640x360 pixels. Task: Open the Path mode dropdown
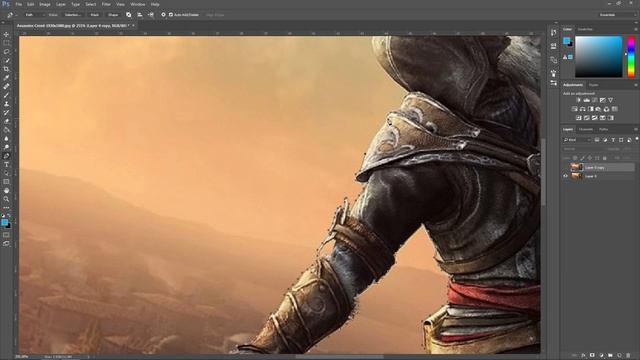pos(34,15)
